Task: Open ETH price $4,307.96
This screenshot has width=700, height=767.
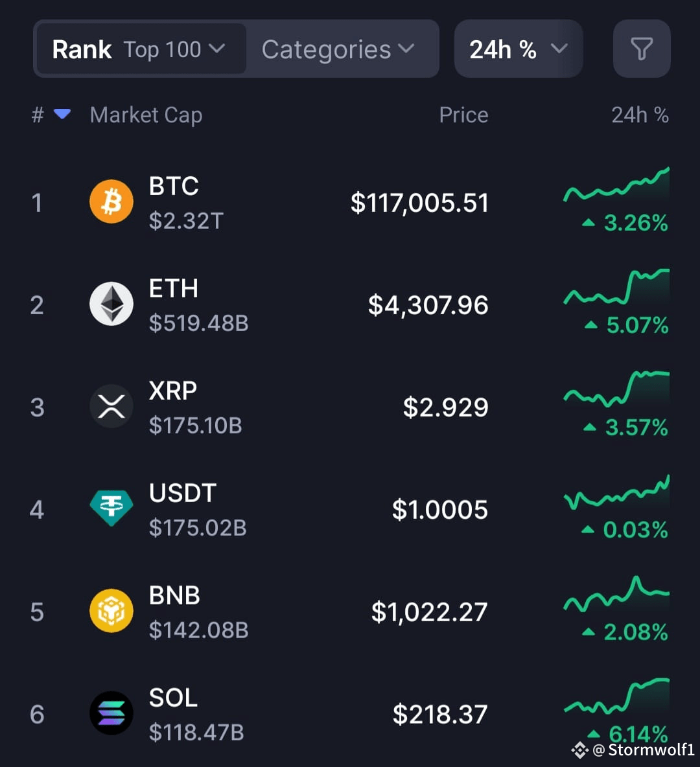Action: point(428,305)
